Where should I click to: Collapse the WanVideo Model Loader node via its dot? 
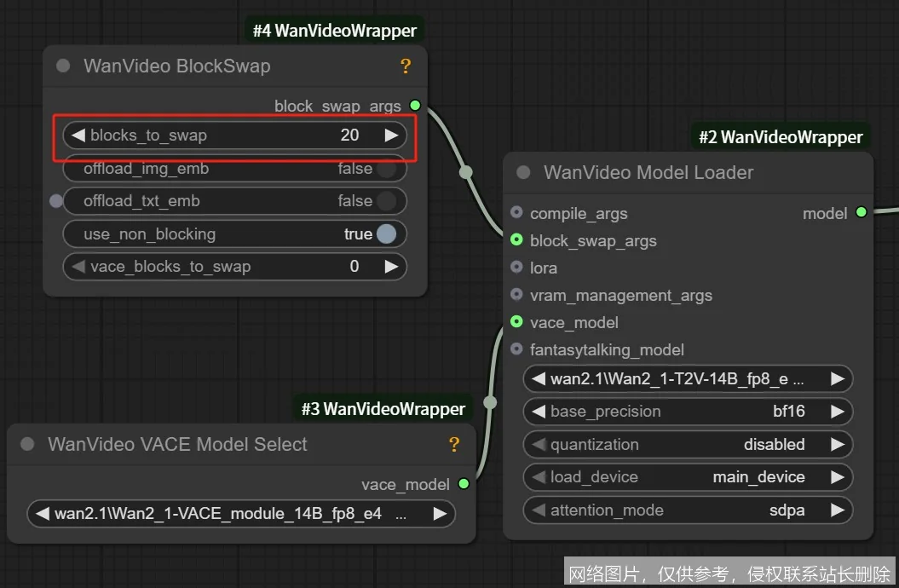(x=523, y=173)
